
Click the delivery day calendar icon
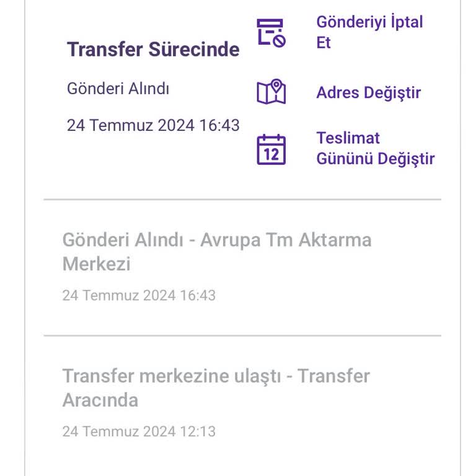tap(271, 149)
